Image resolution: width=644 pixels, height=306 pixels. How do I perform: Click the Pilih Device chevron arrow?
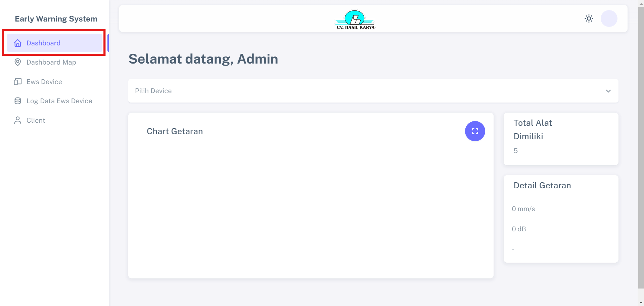tap(608, 91)
